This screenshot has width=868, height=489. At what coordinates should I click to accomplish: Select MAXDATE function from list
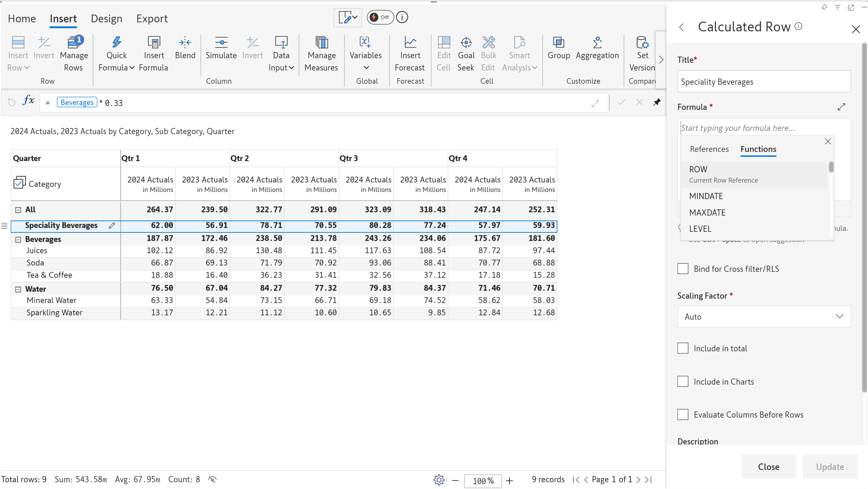pos(707,213)
